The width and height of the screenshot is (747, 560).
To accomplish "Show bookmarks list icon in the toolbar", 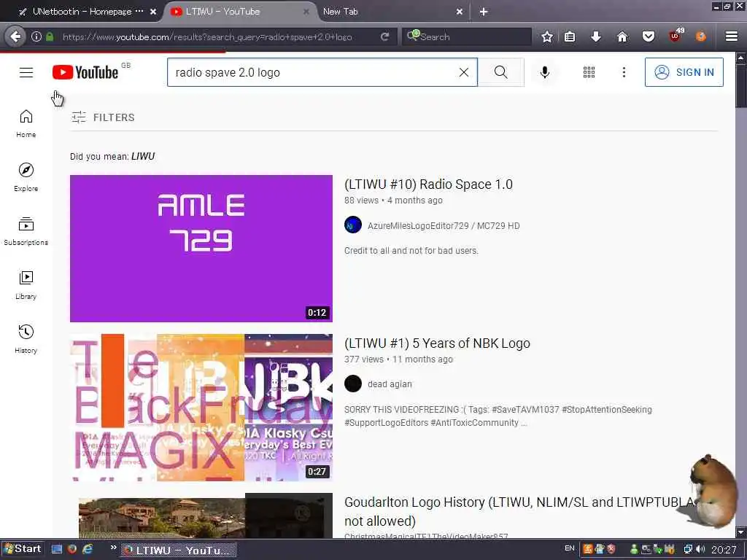I will pyautogui.click(x=570, y=36).
